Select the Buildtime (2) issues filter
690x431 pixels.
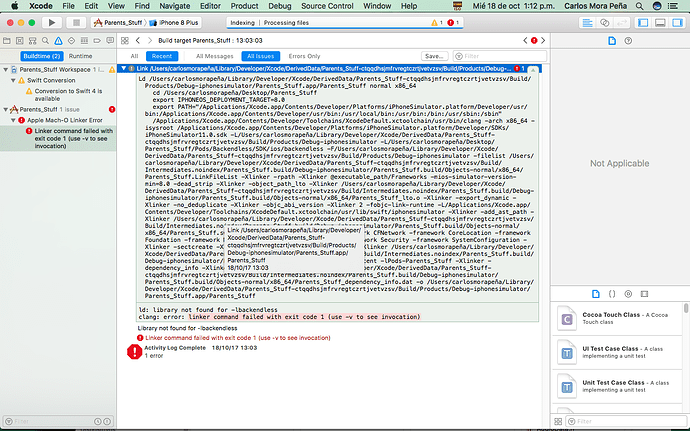(42, 56)
